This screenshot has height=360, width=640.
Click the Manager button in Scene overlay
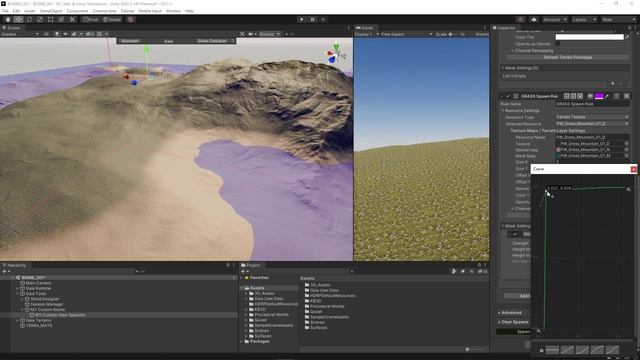click(130, 41)
